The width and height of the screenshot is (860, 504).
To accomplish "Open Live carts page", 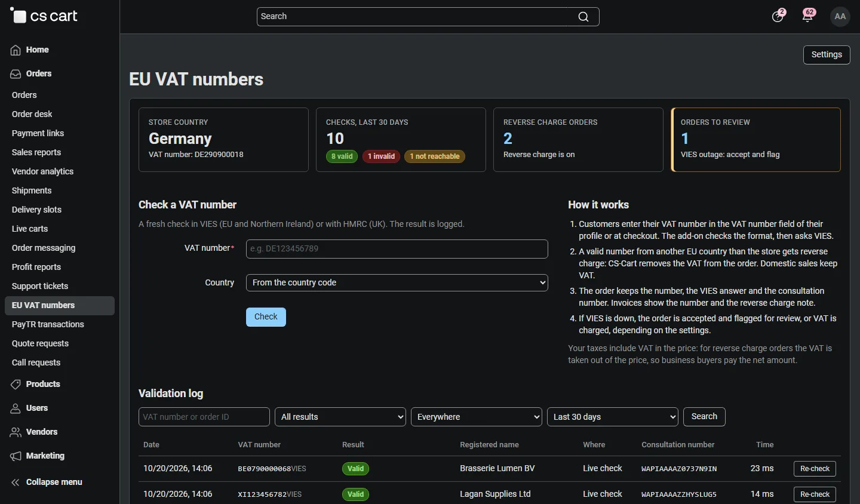I will coord(30,229).
